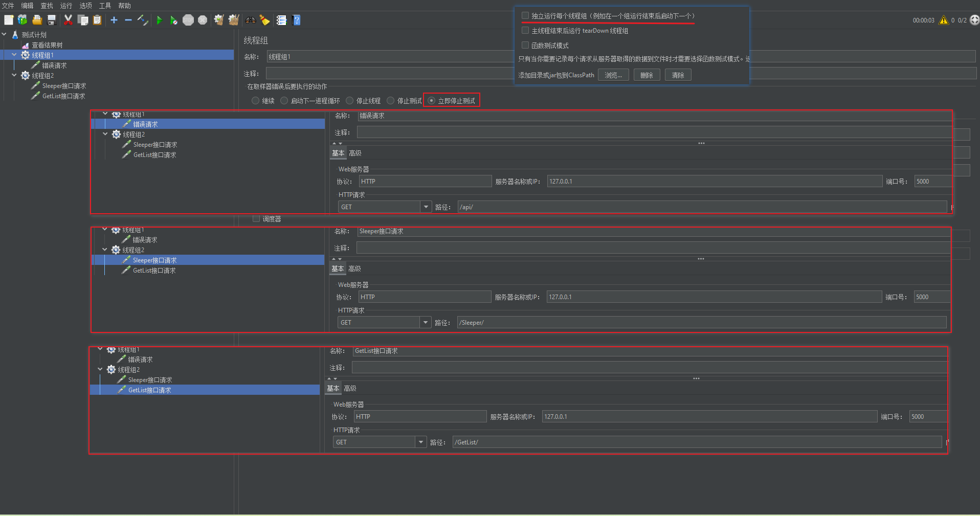Enable 独立运行每个线程组 checkbox
Viewport: 980px width, 516px height.
tap(525, 16)
